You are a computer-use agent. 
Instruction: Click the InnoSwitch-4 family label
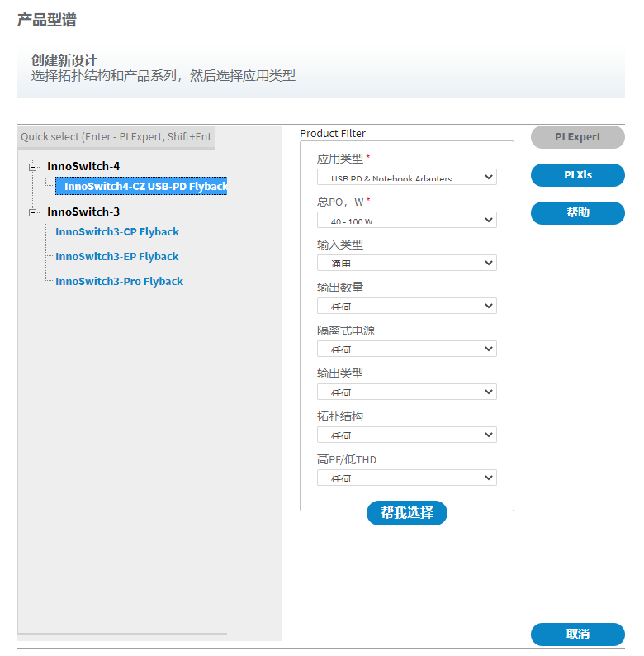coord(83,167)
